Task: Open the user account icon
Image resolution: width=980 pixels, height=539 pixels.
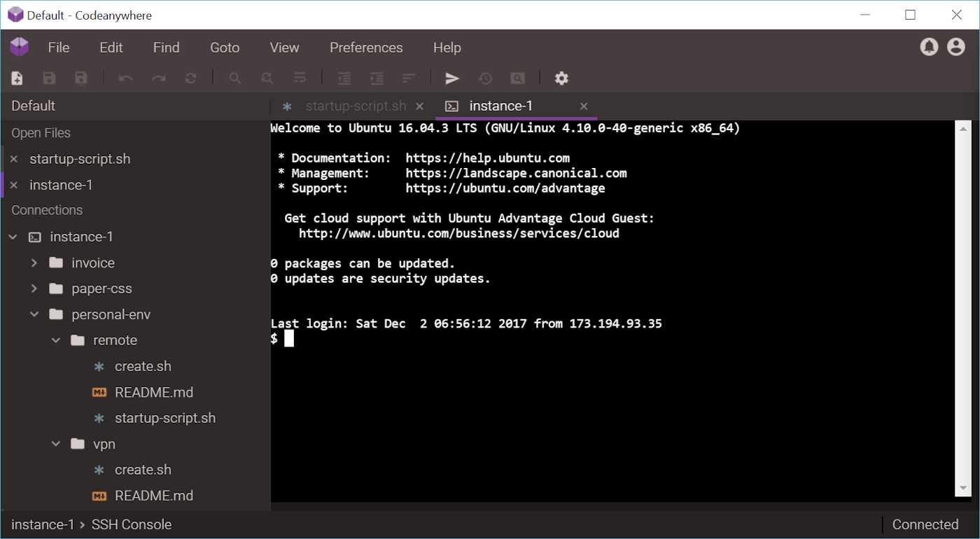Action: 956,47
